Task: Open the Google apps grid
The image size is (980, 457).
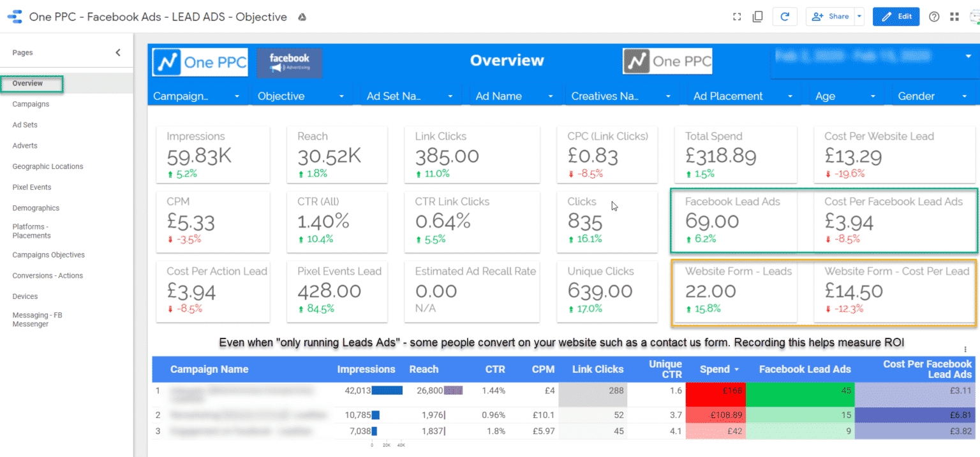Action: 954,17
